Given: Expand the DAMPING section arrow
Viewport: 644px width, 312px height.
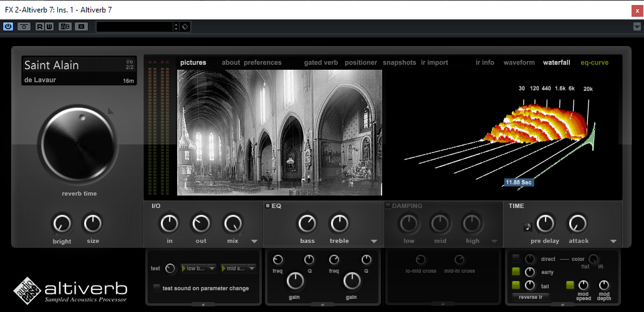Looking at the screenshot, I should pos(494,242).
